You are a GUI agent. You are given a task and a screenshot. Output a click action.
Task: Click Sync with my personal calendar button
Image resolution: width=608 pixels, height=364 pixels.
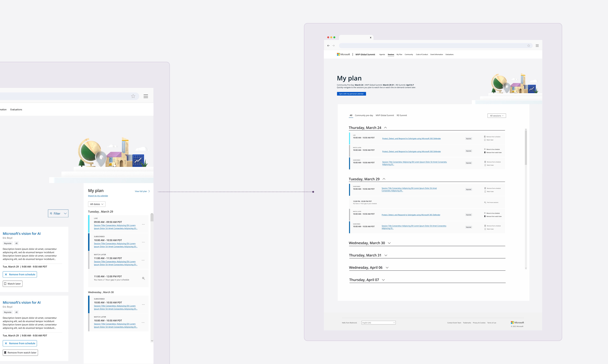351,94
